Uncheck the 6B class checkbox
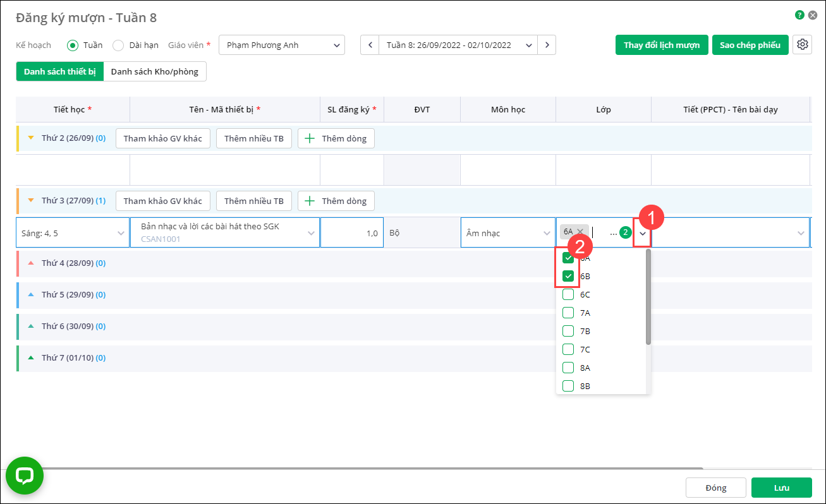Image resolution: width=826 pixels, height=504 pixels. pos(568,276)
